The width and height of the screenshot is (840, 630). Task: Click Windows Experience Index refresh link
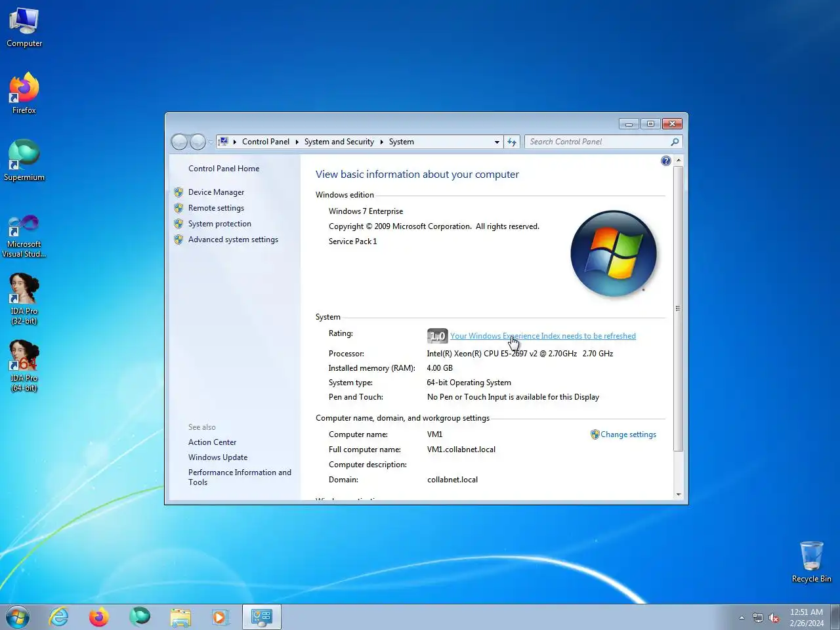[543, 336]
